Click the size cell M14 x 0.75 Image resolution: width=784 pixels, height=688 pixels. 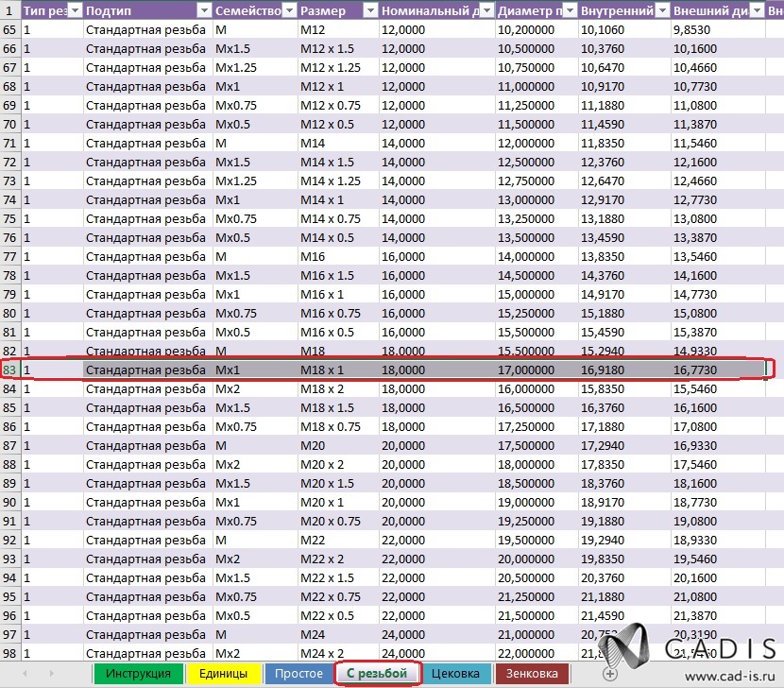[338, 218]
